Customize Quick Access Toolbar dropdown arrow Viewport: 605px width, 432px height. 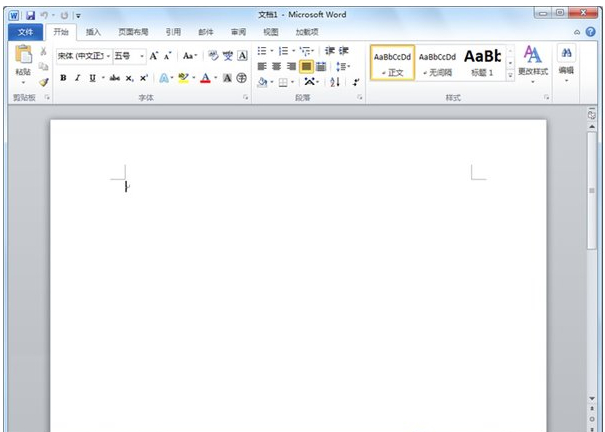pos(78,16)
